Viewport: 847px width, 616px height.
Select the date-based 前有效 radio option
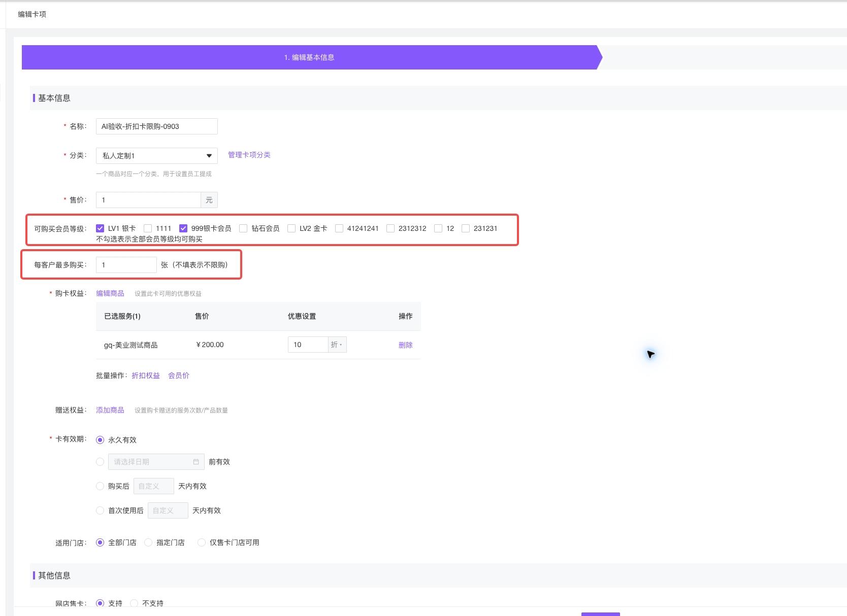coord(100,462)
